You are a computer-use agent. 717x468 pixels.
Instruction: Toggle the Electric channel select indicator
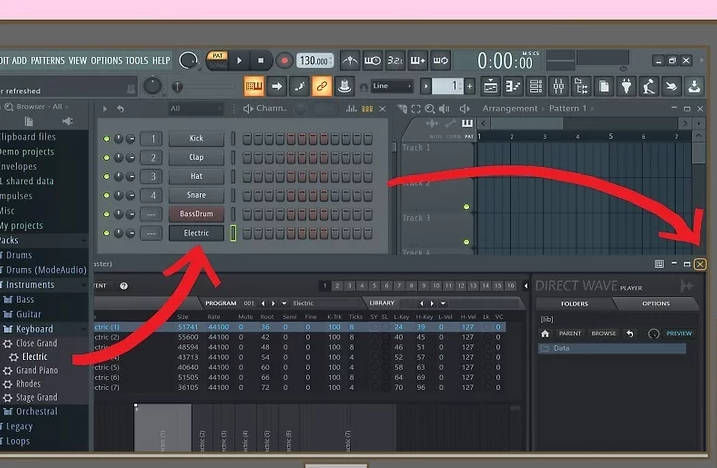click(233, 233)
